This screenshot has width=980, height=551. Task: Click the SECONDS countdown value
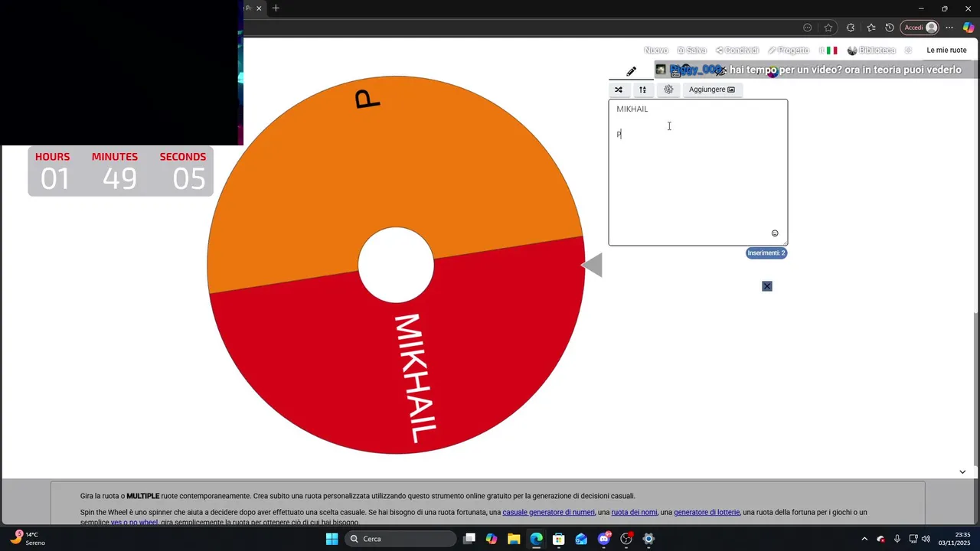click(188, 178)
